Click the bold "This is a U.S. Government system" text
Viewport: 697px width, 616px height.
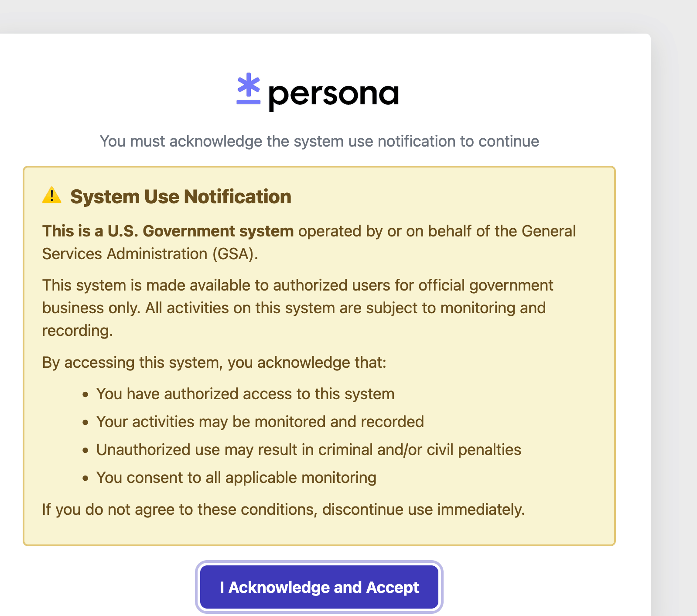pos(168,231)
